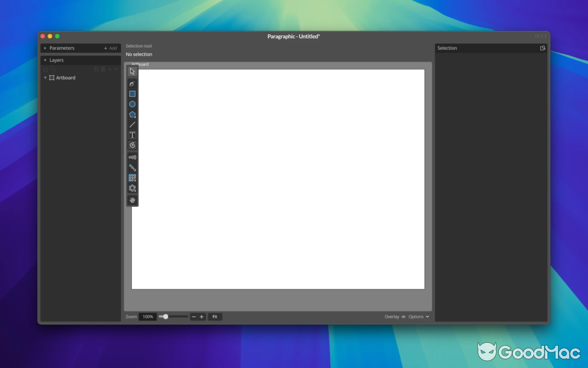The image size is (588, 368).
Task: Toggle the clip mask icon in Layers header
Action: pos(96,69)
